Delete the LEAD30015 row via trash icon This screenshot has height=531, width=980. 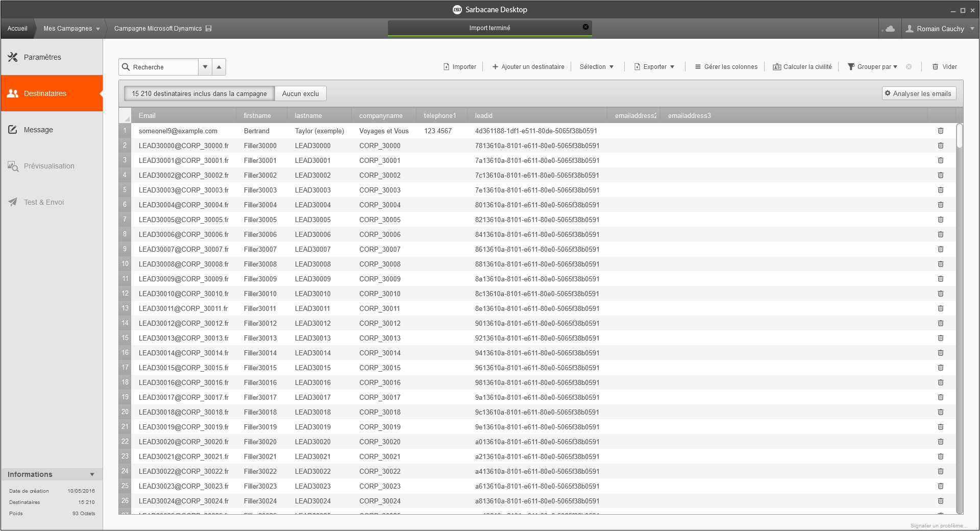pos(941,368)
